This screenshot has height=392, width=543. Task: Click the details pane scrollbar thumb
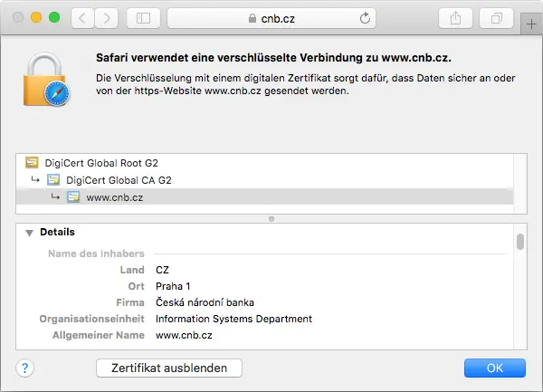click(520, 242)
